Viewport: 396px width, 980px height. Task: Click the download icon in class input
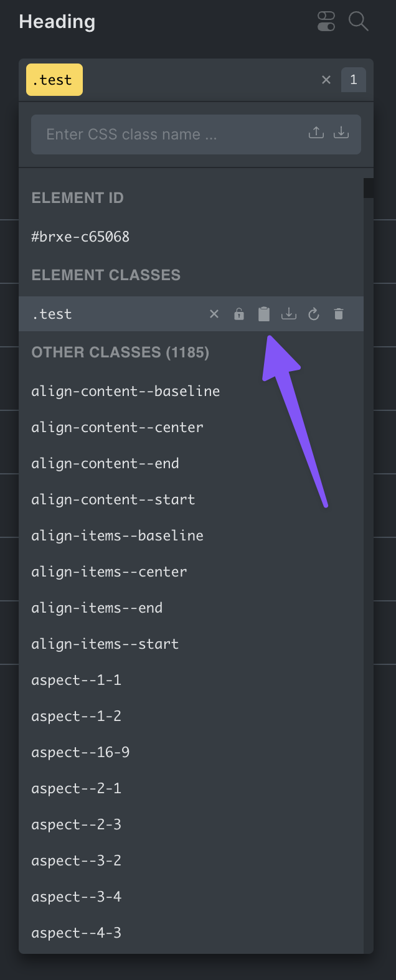click(341, 133)
